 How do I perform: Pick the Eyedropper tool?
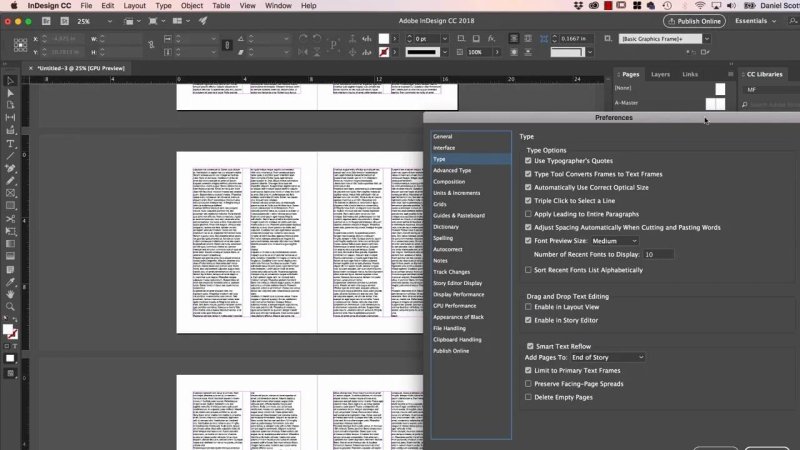(10, 282)
